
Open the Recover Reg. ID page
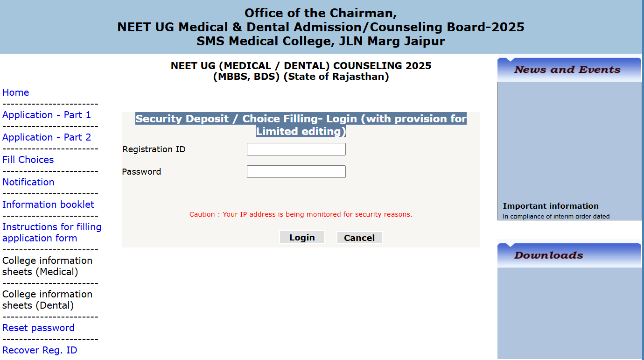click(x=40, y=350)
